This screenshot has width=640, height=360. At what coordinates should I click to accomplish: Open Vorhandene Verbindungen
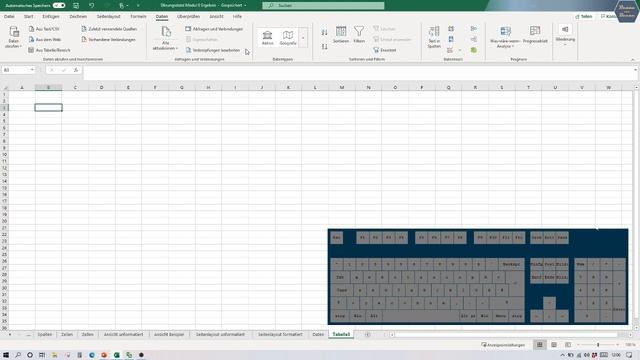[108, 40]
